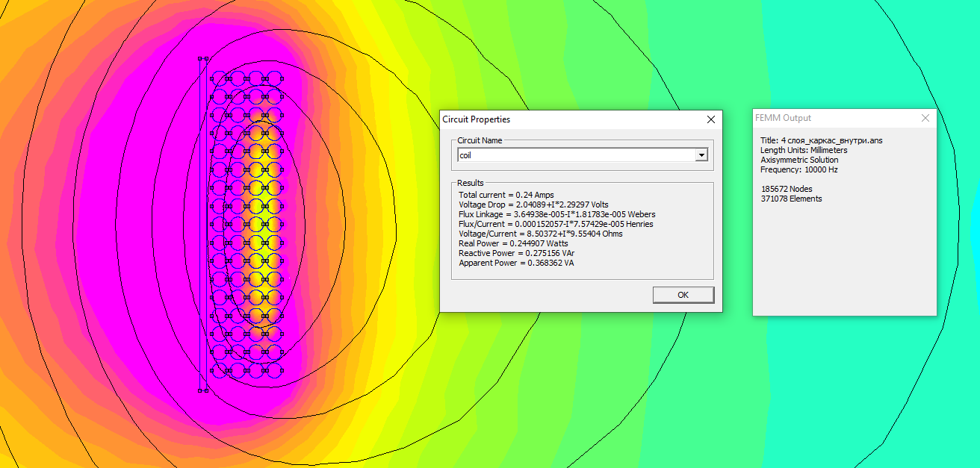This screenshot has height=468, width=980.
Task: Click the Apparent Power result line
Action: pyautogui.click(x=516, y=263)
